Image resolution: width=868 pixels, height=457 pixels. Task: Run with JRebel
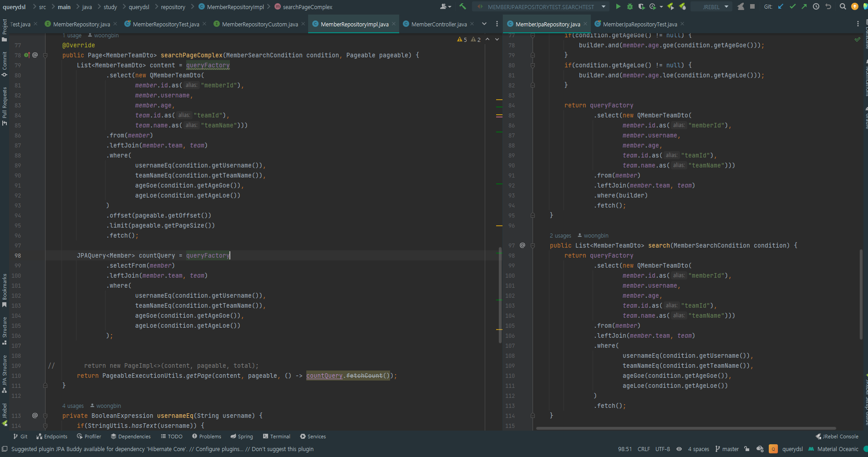pyautogui.click(x=670, y=7)
